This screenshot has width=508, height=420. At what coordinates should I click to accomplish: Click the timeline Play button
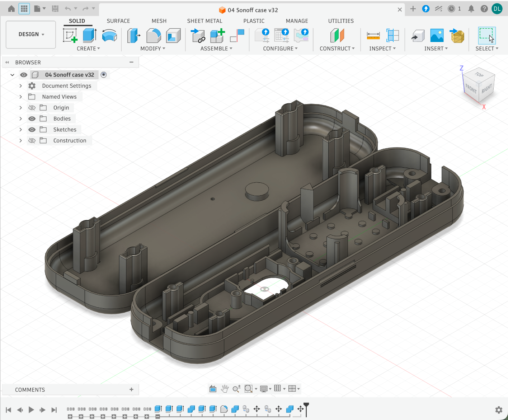(31, 410)
